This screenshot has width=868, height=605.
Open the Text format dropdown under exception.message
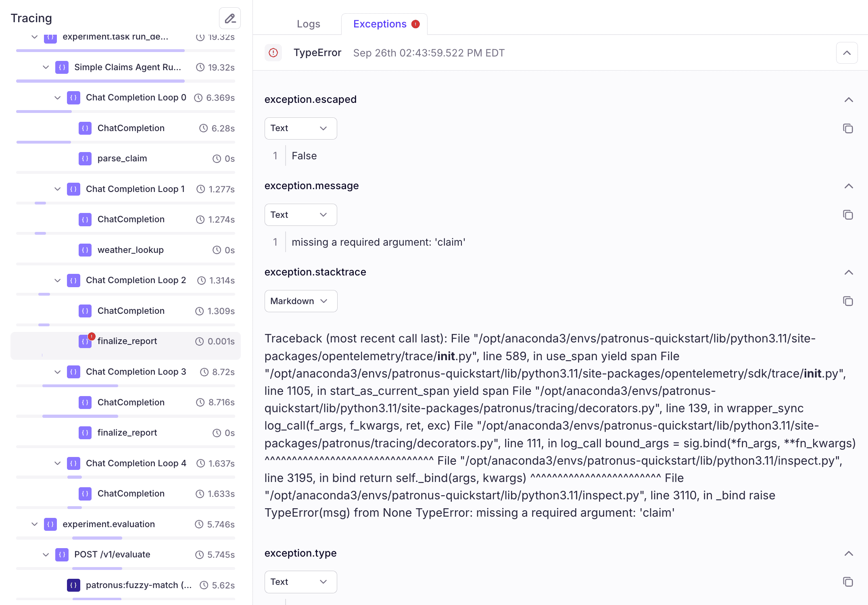pos(300,215)
